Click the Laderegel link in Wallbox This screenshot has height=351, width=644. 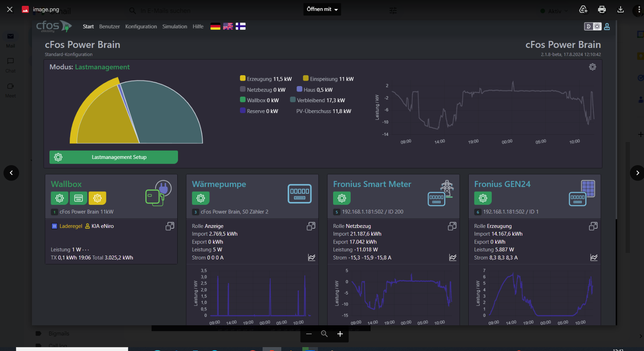(x=71, y=226)
